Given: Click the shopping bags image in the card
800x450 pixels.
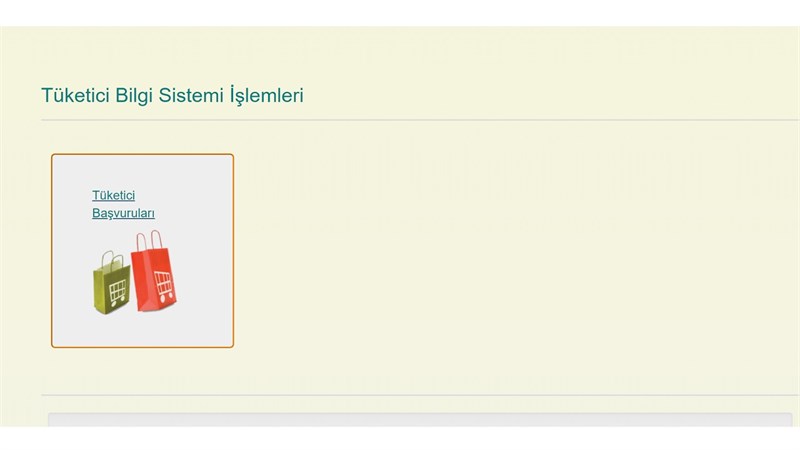Looking at the screenshot, I should click(x=135, y=272).
